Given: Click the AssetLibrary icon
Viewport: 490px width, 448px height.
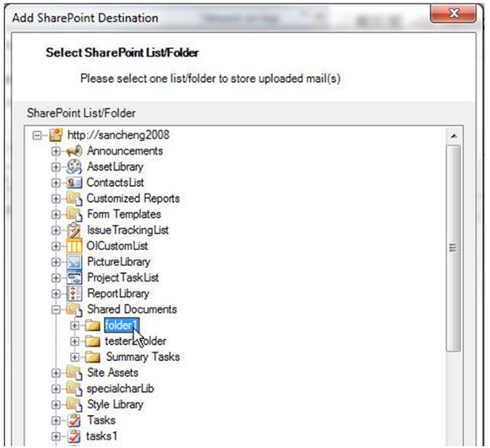Looking at the screenshot, I should [x=74, y=167].
